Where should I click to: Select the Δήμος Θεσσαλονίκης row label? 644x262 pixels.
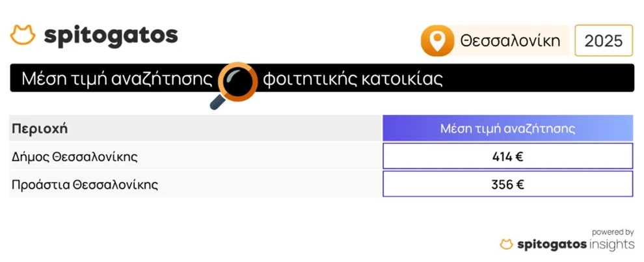pos(75,157)
